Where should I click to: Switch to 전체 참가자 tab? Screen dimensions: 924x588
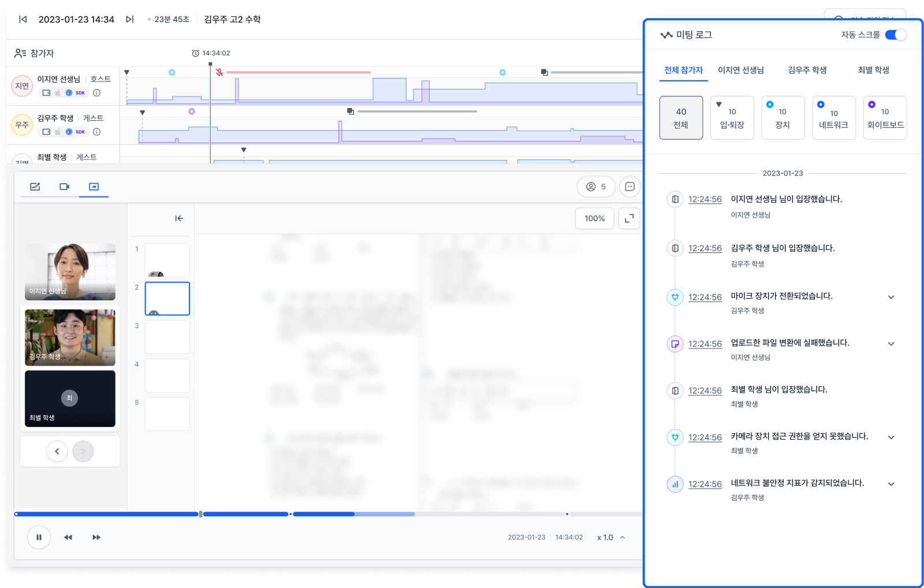click(x=683, y=70)
